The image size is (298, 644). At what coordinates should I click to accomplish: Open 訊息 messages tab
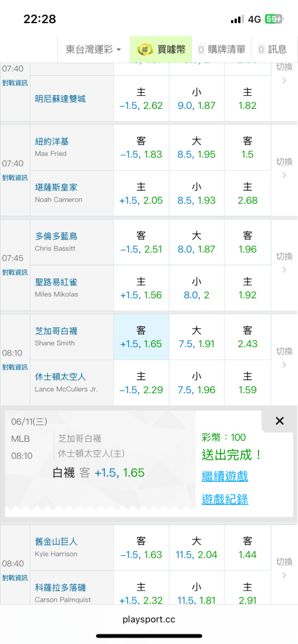pos(272,50)
